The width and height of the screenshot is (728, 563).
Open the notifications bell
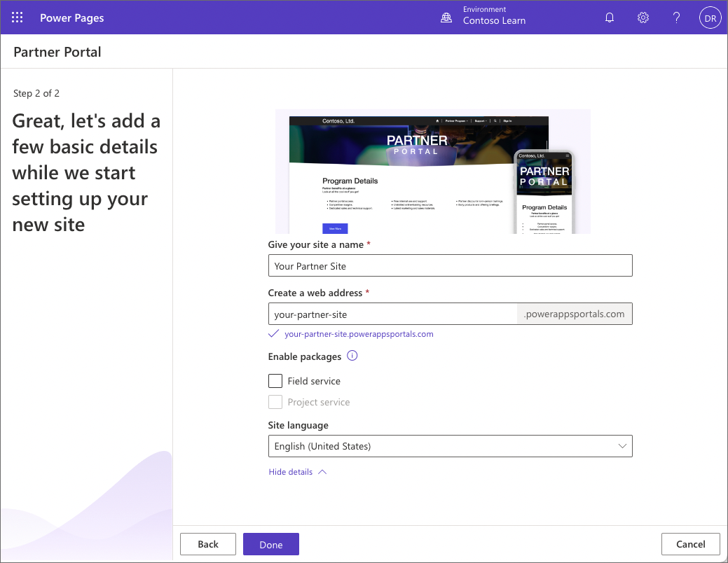click(610, 18)
